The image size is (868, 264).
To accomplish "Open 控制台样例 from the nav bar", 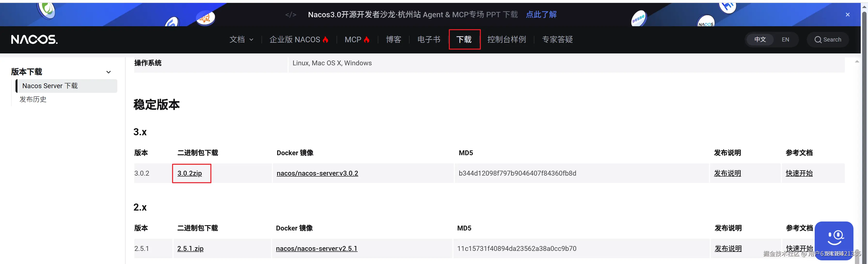I will (506, 40).
